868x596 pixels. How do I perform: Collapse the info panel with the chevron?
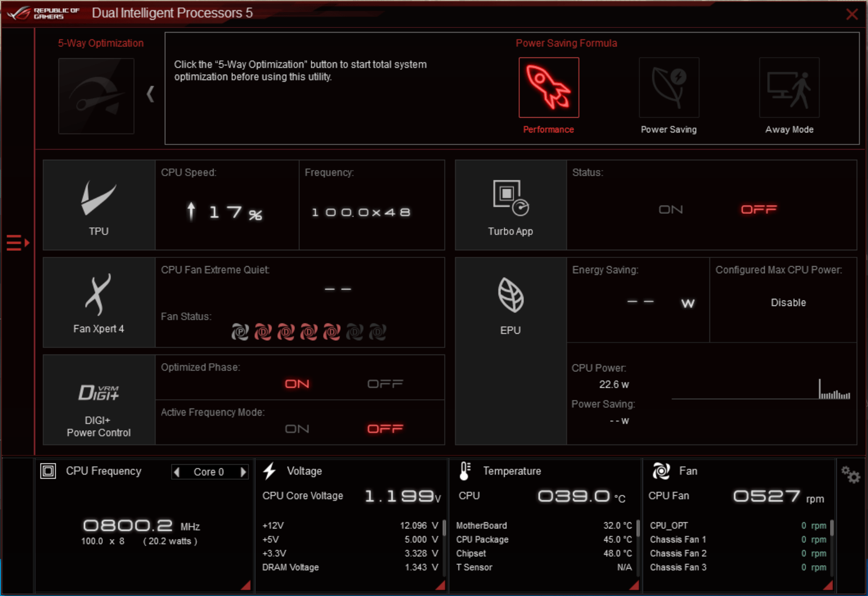pyautogui.click(x=150, y=94)
